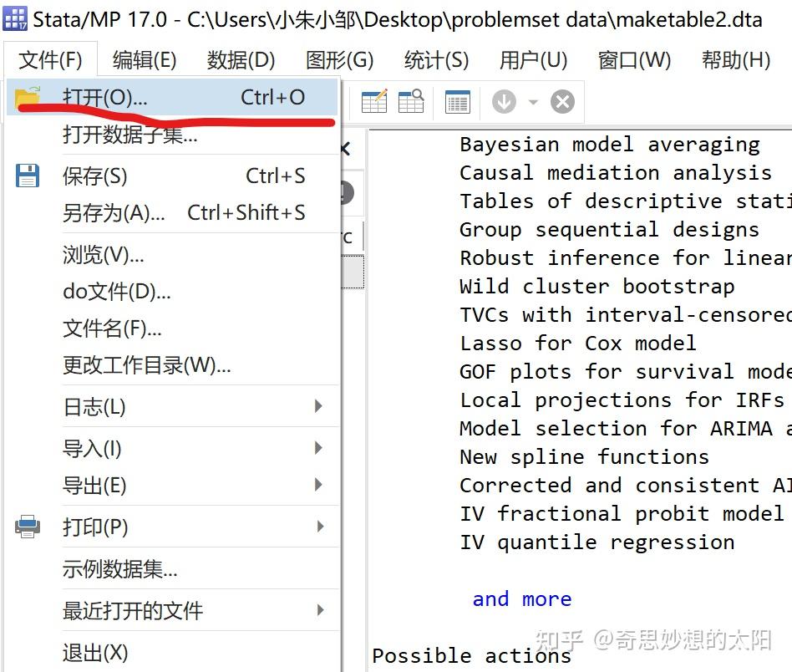This screenshot has height=672, width=792.
Task: Click the 文件(F) menu bar item
Action: coord(50,60)
